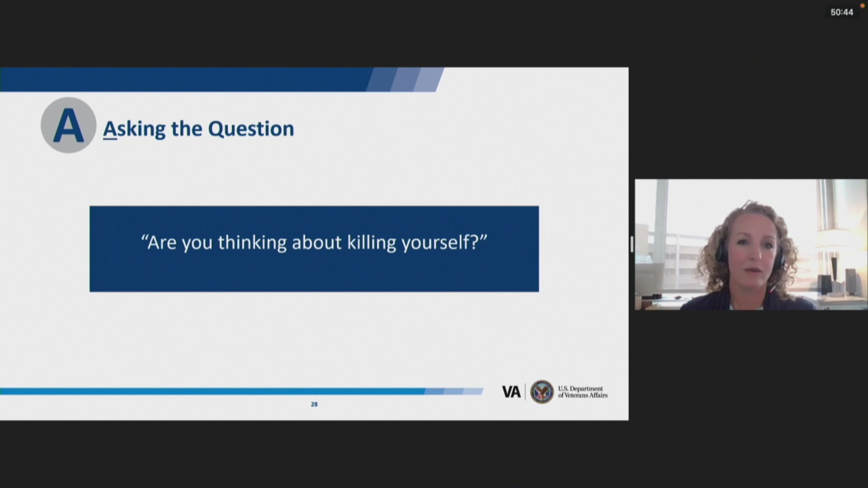The height and width of the screenshot is (488, 868).
Task: Click the underlined A in the title
Action: pyautogui.click(x=110, y=130)
